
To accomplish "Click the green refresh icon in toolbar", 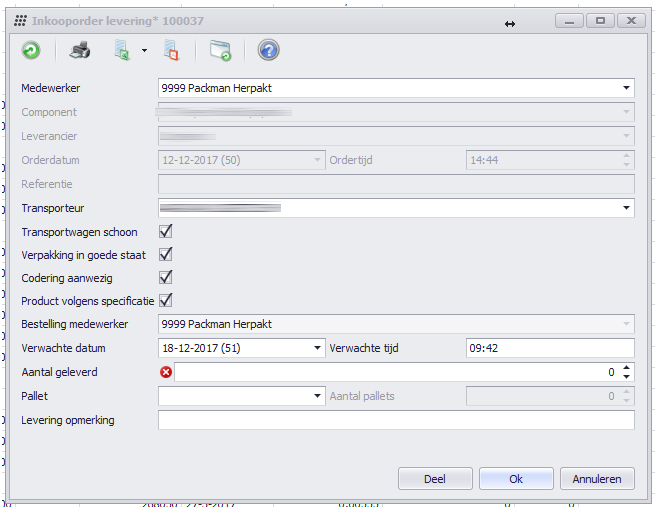I will (x=31, y=50).
